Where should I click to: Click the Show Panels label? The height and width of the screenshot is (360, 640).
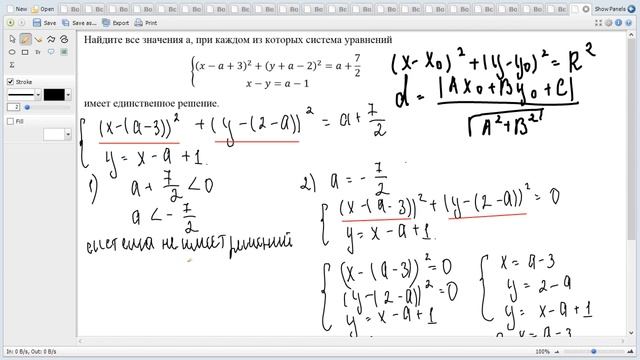(610, 9)
